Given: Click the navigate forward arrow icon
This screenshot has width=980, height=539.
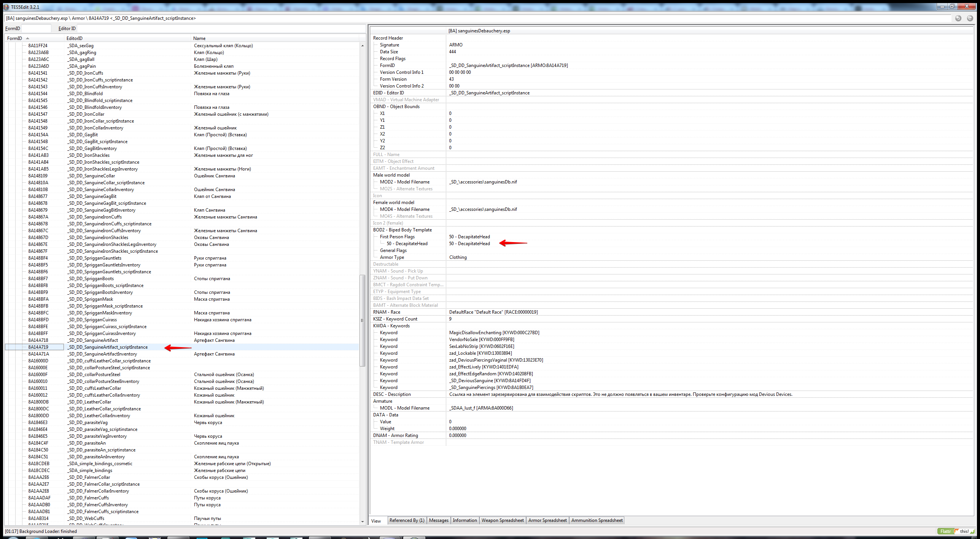Looking at the screenshot, I should [x=970, y=18].
